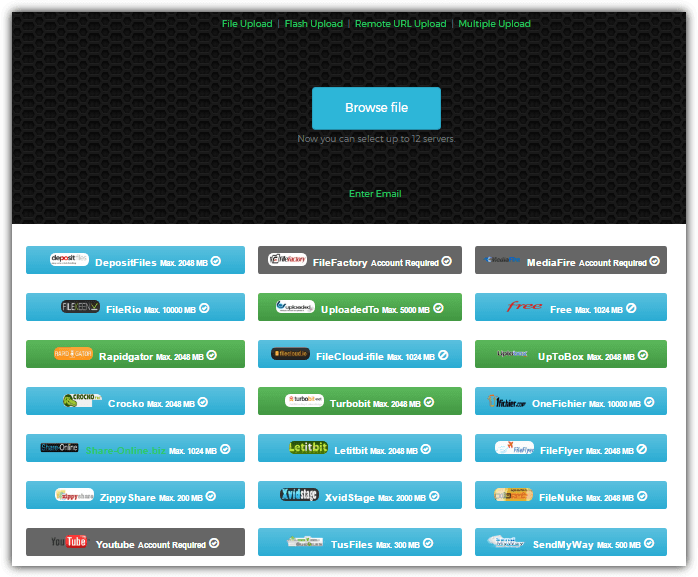Uncheck the Turbobit checkmark
The height and width of the screenshot is (577, 698).
[x=429, y=402]
